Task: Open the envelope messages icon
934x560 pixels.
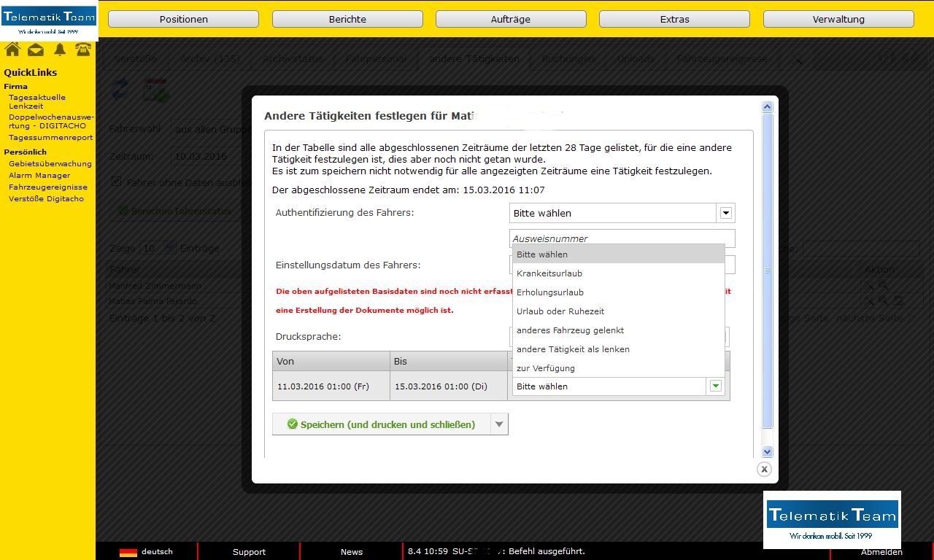Action: pos(36,50)
